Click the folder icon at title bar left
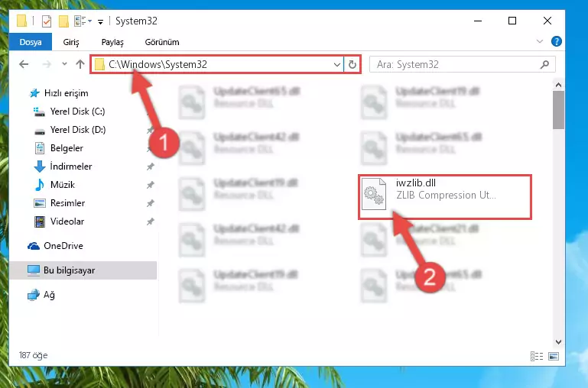 (x=21, y=21)
